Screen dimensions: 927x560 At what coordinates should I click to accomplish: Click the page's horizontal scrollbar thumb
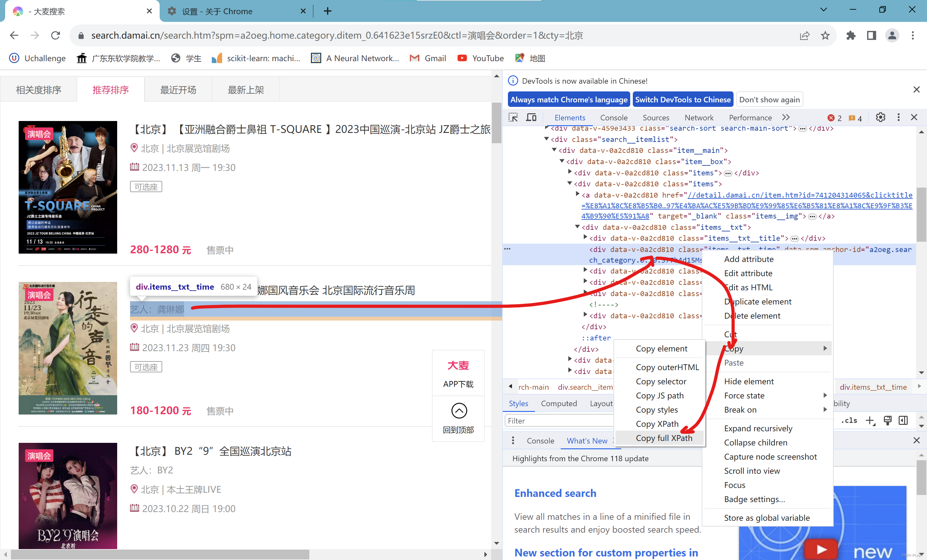pyautogui.click(x=160, y=554)
